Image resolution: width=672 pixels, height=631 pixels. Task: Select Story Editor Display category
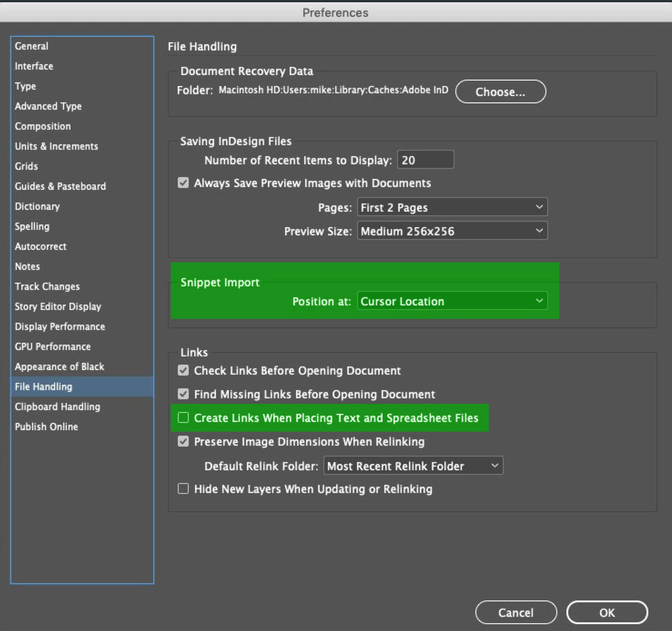point(58,306)
